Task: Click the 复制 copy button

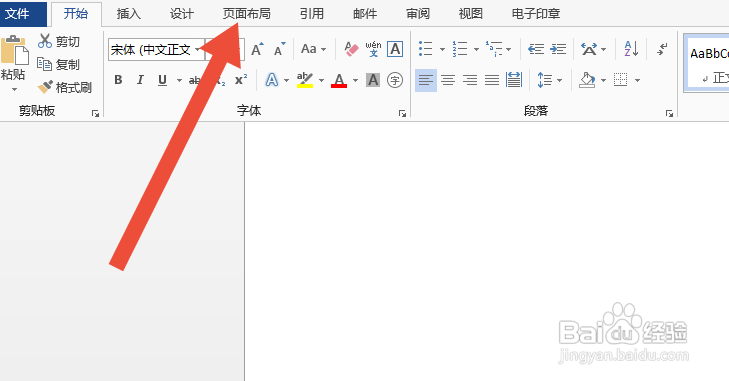Action: 59,64
